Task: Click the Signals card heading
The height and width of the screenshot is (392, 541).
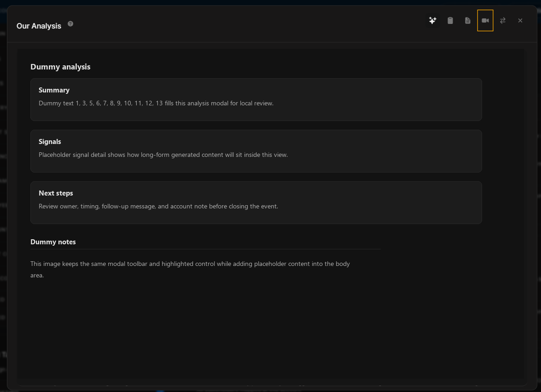Action: (50, 142)
